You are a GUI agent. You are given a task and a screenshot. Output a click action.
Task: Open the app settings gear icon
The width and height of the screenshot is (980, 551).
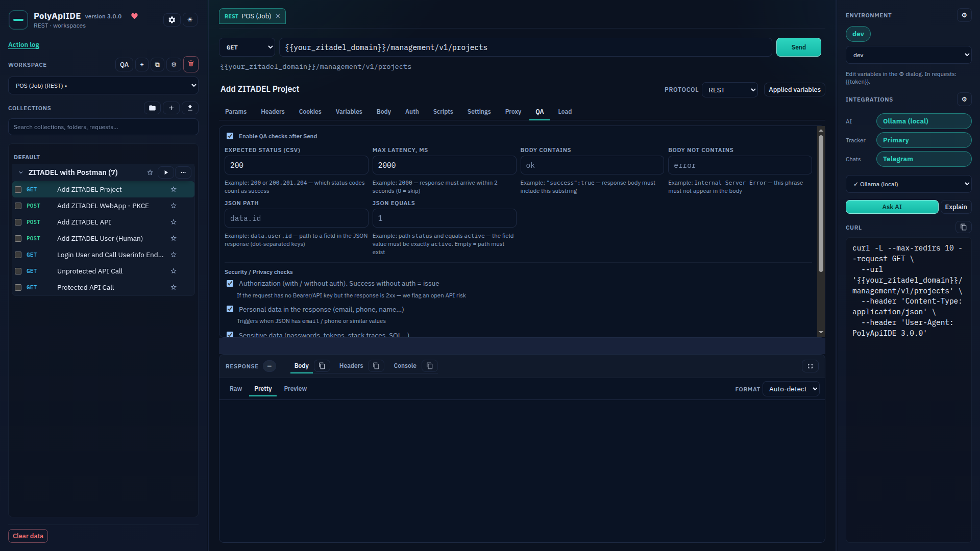pyautogui.click(x=172, y=20)
